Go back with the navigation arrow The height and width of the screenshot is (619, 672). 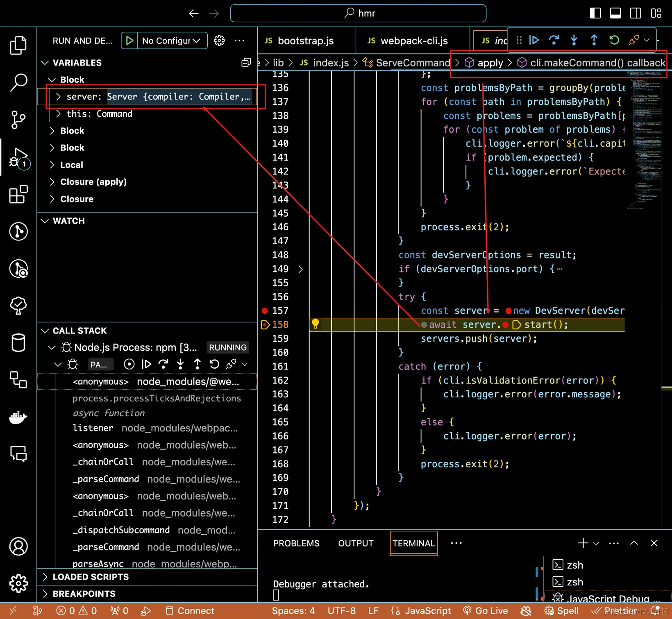(194, 14)
